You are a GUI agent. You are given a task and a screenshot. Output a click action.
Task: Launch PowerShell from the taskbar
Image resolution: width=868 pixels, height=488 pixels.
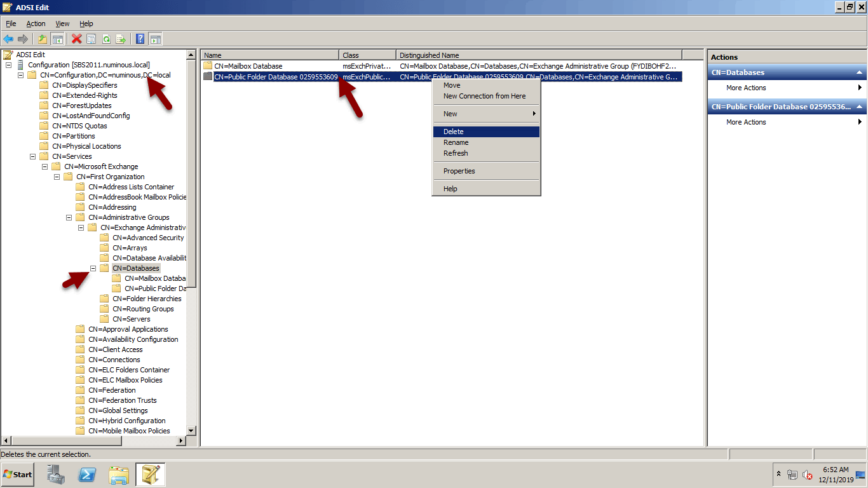pos(87,475)
